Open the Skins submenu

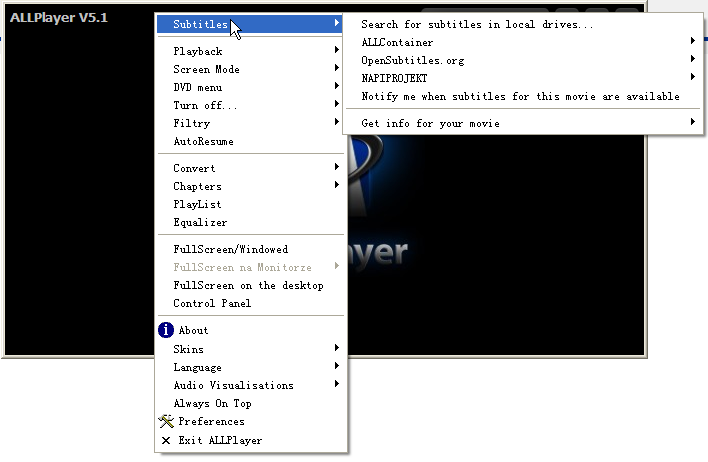251,349
